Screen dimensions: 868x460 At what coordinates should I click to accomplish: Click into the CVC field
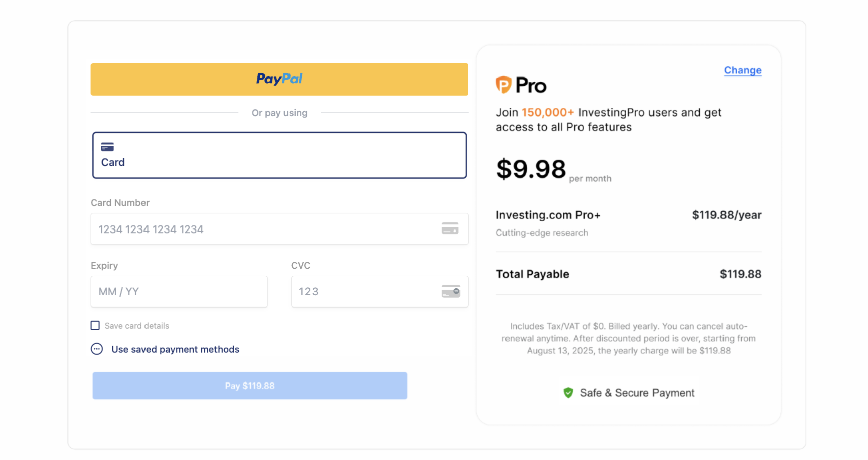pos(363,292)
